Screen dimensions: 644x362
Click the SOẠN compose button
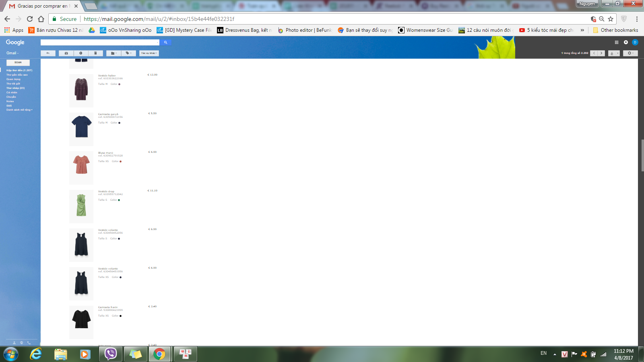point(18,62)
